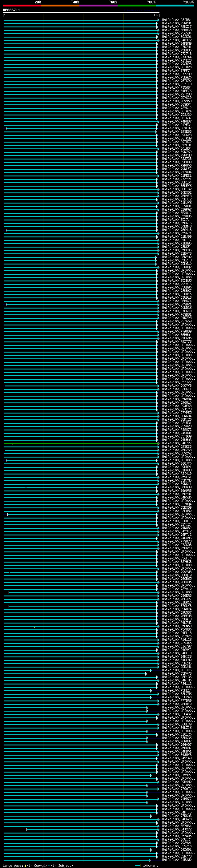
Task: Select hit UniRef100_P40372
Action: click(x=176, y=40)
